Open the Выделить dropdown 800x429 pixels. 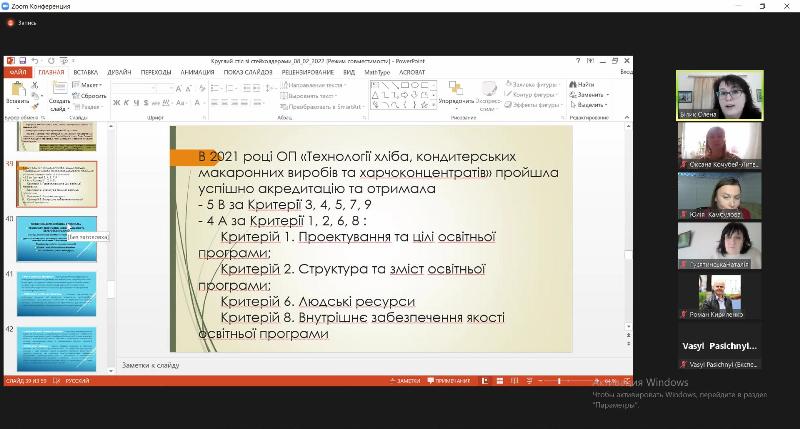pos(589,105)
